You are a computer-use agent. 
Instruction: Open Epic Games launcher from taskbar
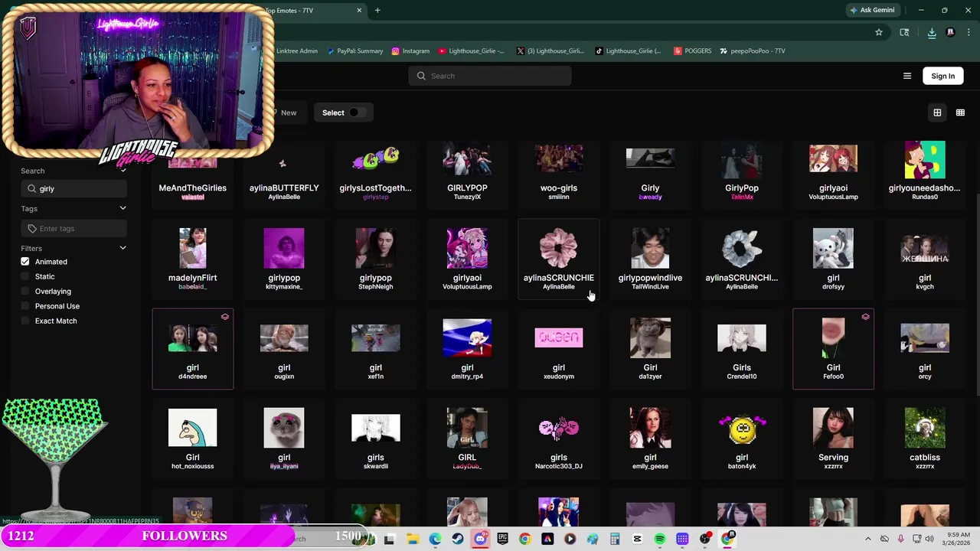tap(502, 539)
